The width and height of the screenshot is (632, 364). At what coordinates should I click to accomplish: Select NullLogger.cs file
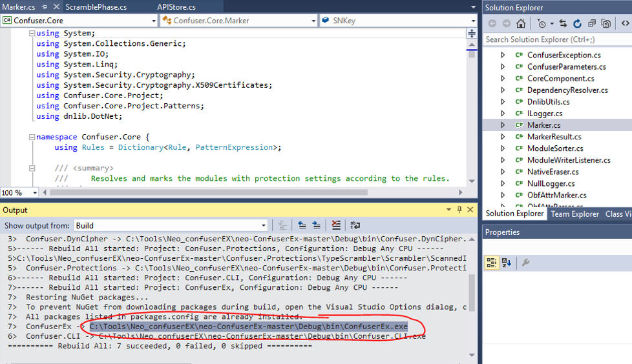tap(551, 183)
